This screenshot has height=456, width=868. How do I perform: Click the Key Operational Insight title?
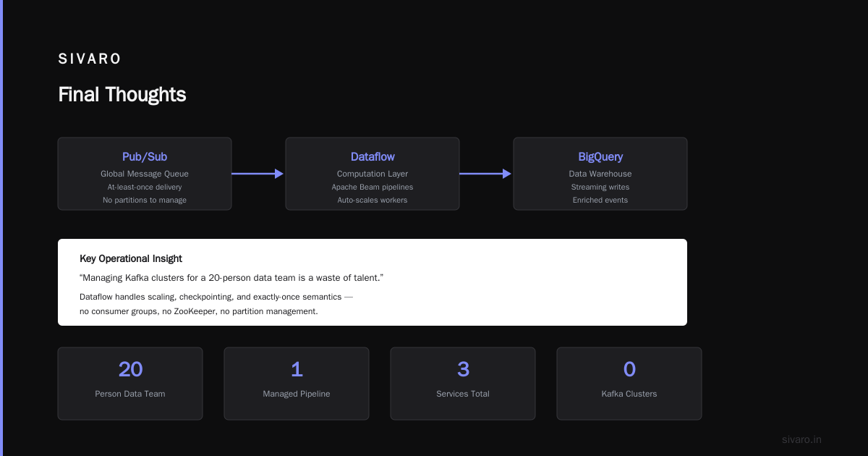coord(131,258)
